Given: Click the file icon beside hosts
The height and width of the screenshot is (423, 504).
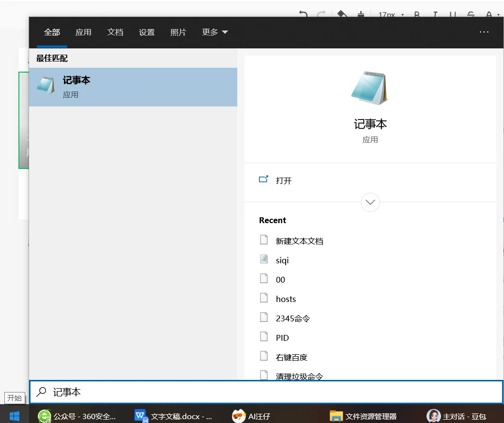Looking at the screenshot, I should 264,298.
